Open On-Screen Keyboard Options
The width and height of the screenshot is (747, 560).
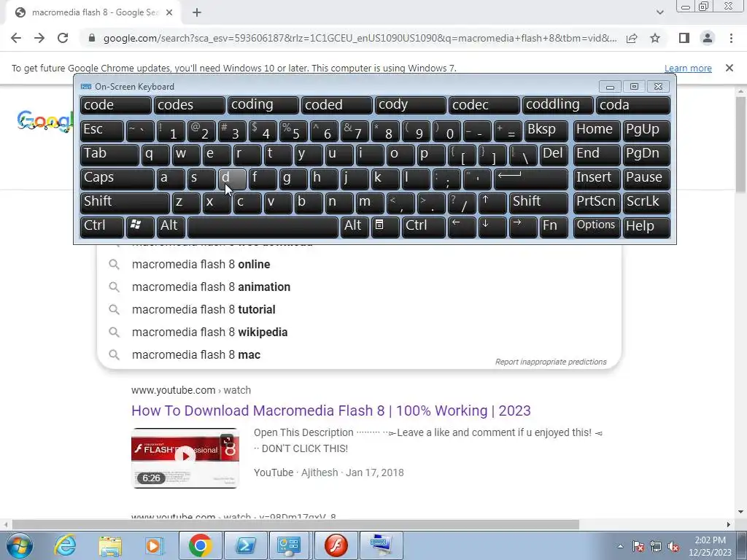tap(597, 227)
